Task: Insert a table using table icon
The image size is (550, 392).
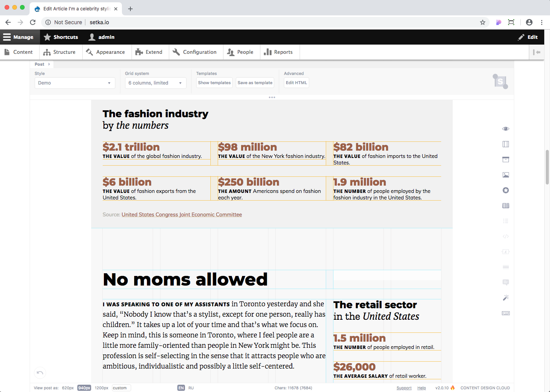Action: [x=506, y=206]
